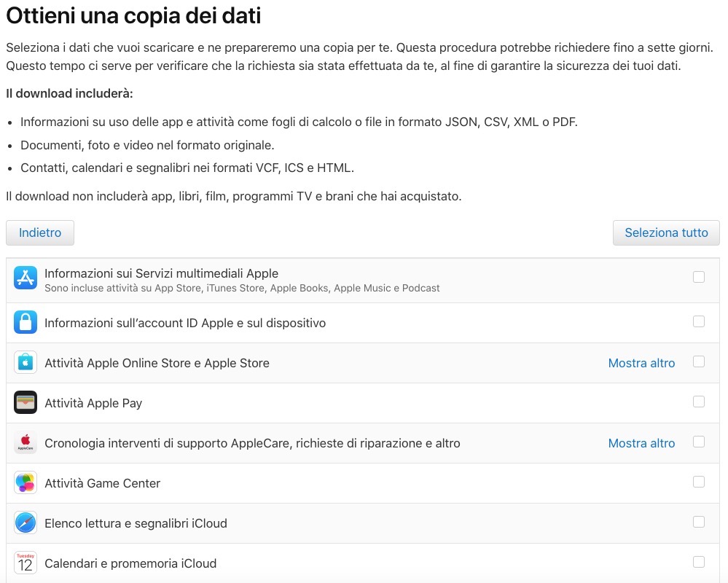
Task: Click the Safari compass icon for iCloud bookmarks
Action: 26,523
